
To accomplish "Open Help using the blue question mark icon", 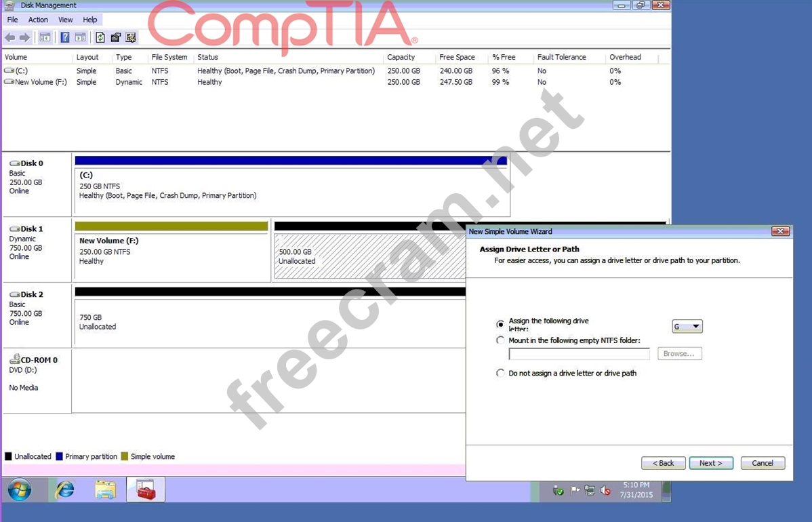I will 65,37.
